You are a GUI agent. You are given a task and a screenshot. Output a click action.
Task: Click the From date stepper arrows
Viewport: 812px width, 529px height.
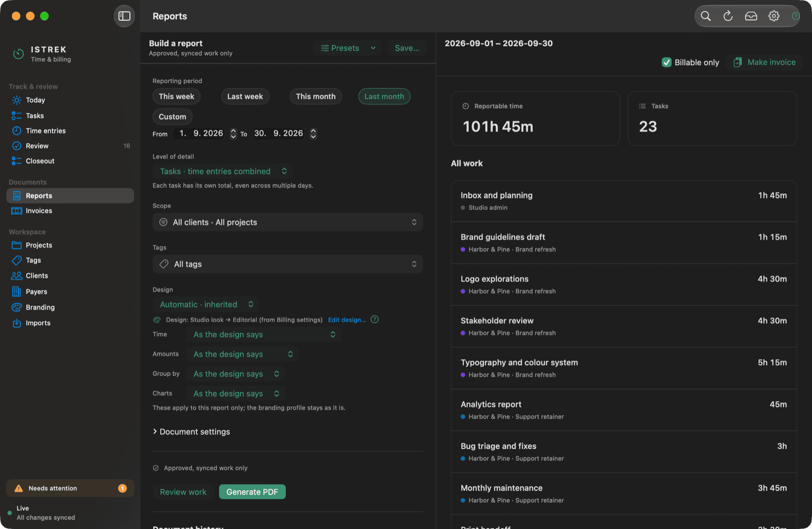pos(233,134)
